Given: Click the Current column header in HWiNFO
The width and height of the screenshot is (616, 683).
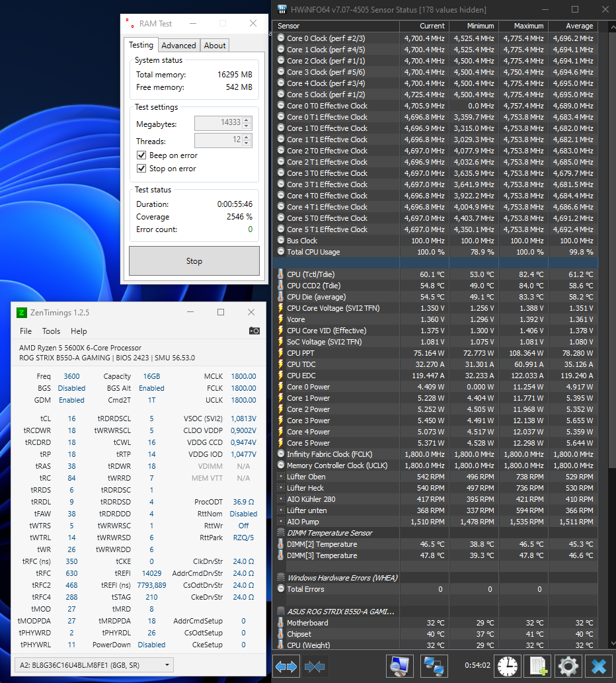Looking at the screenshot, I should coord(424,26).
